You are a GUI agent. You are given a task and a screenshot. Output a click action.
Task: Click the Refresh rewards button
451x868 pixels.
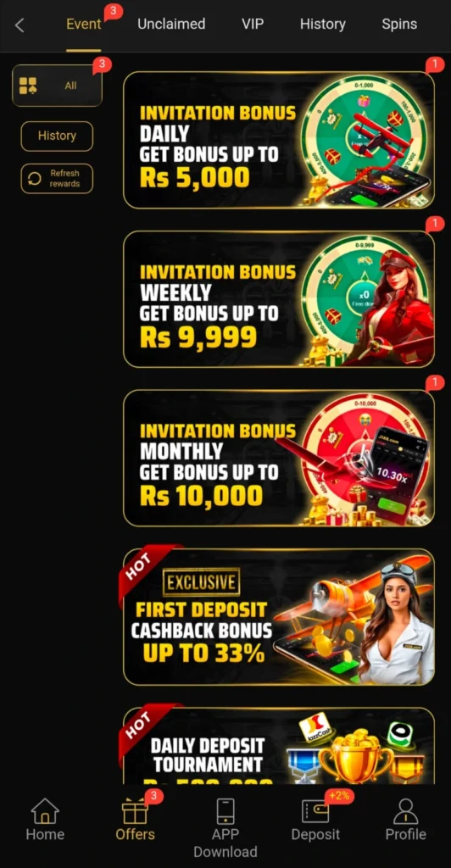click(x=57, y=178)
